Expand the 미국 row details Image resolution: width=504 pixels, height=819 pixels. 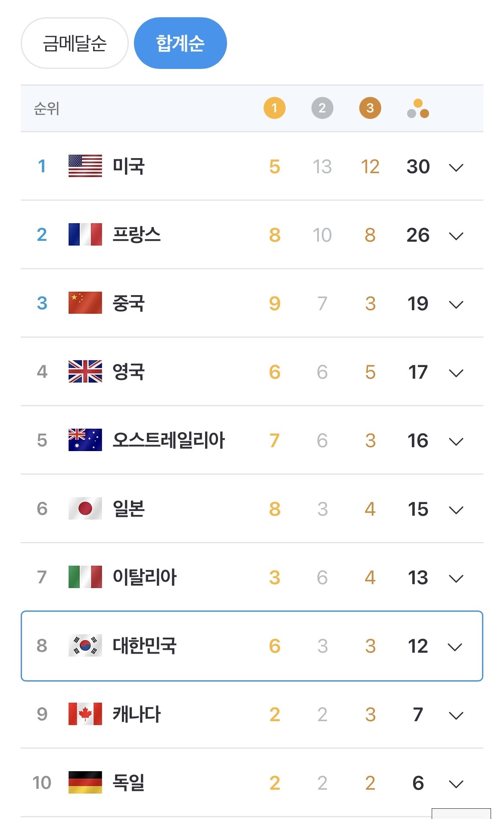pyautogui.click(x=456, y=167)
